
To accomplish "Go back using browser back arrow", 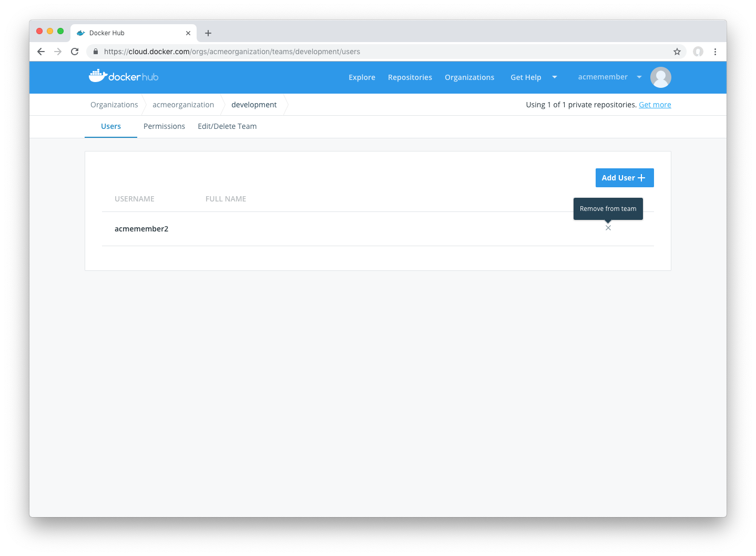I will click(x=41, y=52).
